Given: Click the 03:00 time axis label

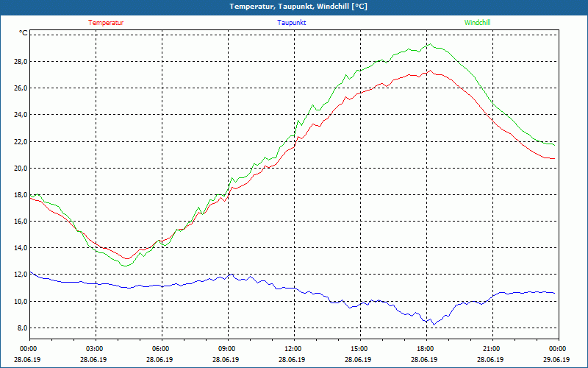Looking at the screenshot, I should pos(96,349).
